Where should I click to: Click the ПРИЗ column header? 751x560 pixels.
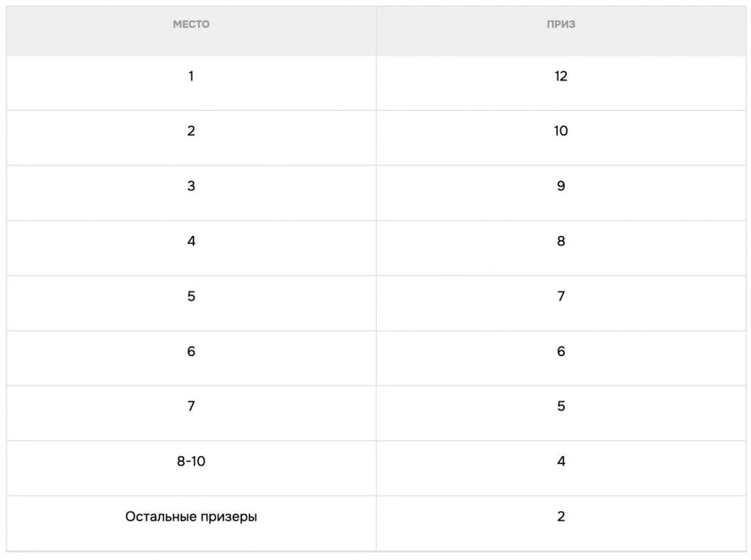pyautogui.click(x=561, y=24)
